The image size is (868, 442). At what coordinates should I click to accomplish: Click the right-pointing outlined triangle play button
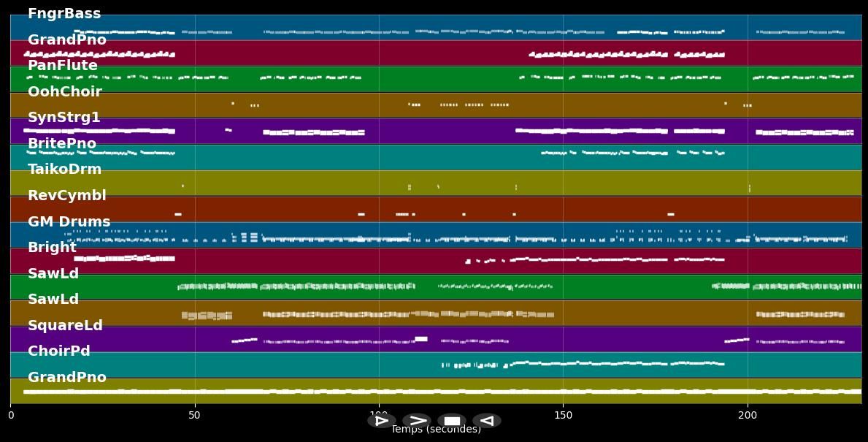tap(381, 421)
